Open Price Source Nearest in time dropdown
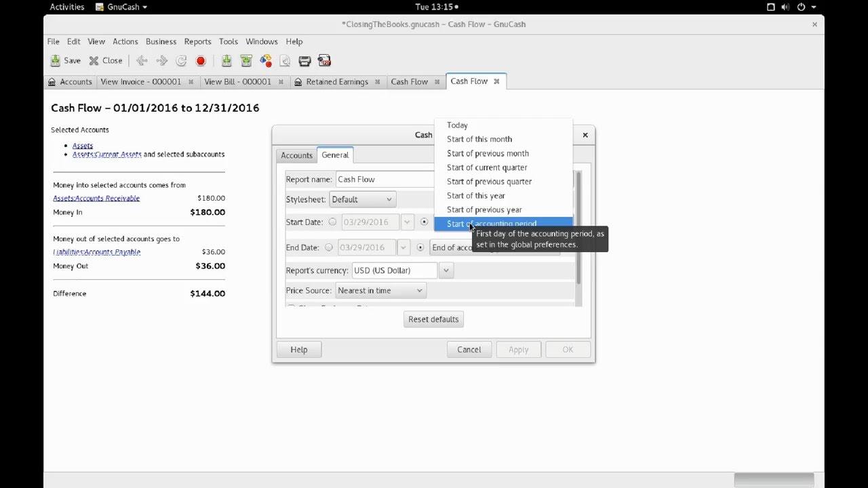 (x=380, y=291)
